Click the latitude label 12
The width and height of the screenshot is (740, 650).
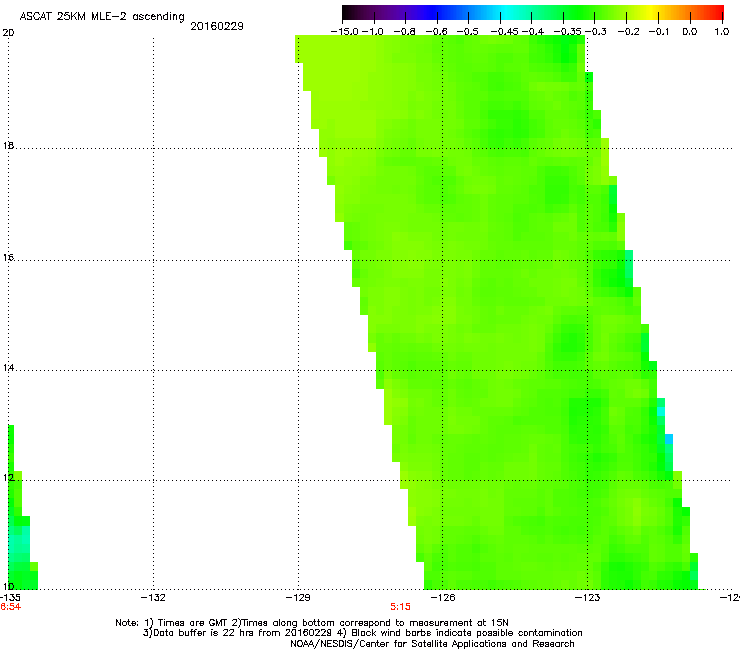point(8,478)
